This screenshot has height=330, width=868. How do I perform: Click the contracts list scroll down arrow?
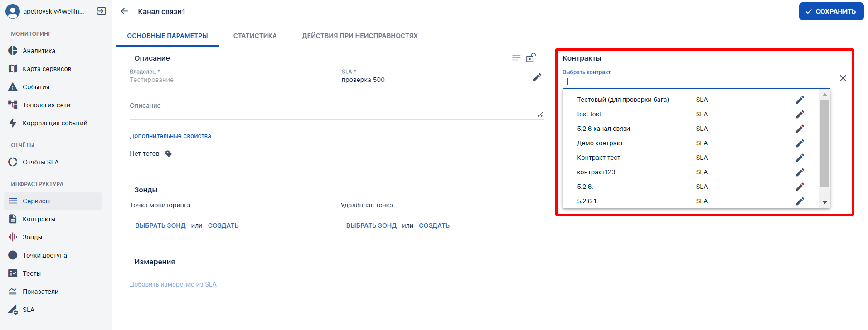click(x=824, y=202)
